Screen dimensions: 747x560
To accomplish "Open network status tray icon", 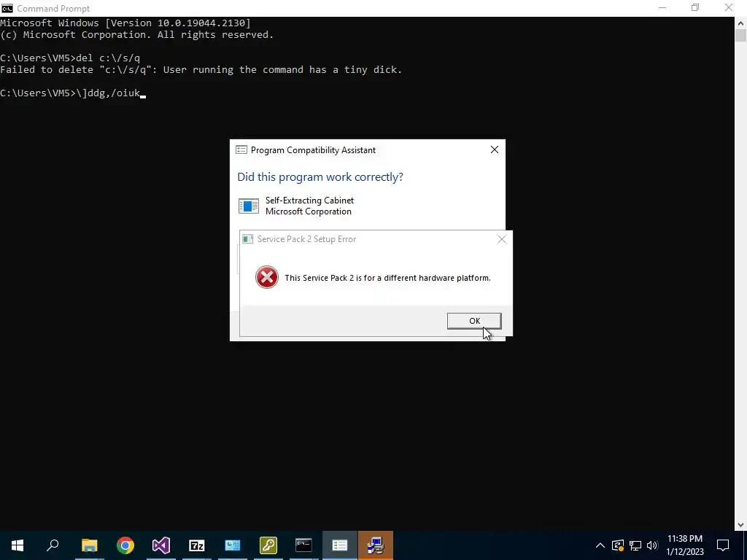I will 635,545.
